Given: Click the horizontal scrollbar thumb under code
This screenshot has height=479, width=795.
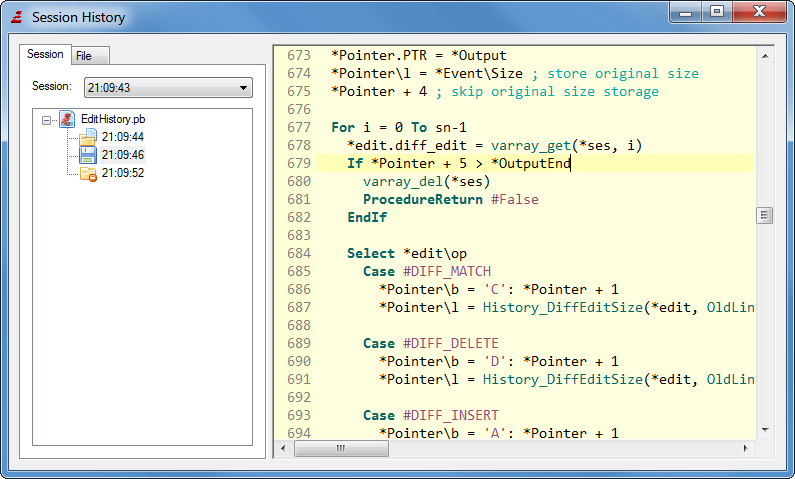Looking at the screenshot, I should [340, 449].
